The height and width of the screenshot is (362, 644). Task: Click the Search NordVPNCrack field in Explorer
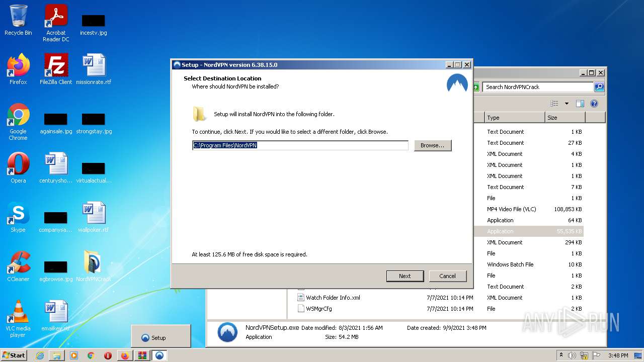point(538,87)
